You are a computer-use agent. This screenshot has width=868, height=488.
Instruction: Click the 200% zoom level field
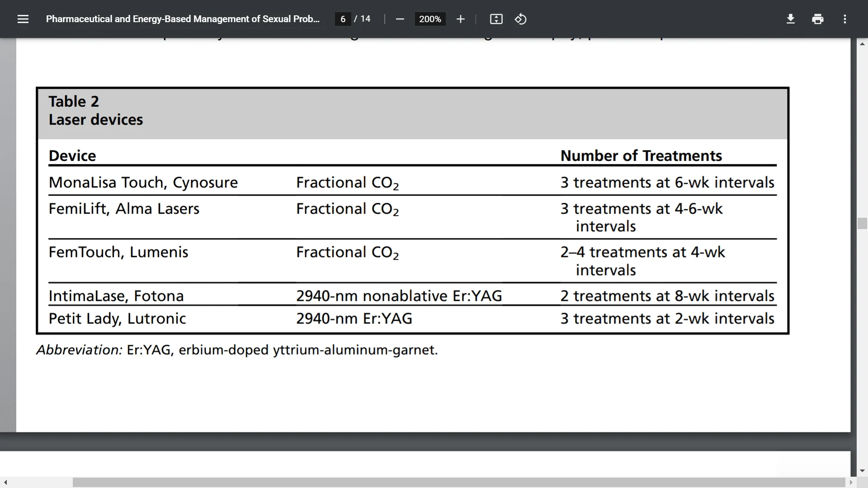point(430,19)
